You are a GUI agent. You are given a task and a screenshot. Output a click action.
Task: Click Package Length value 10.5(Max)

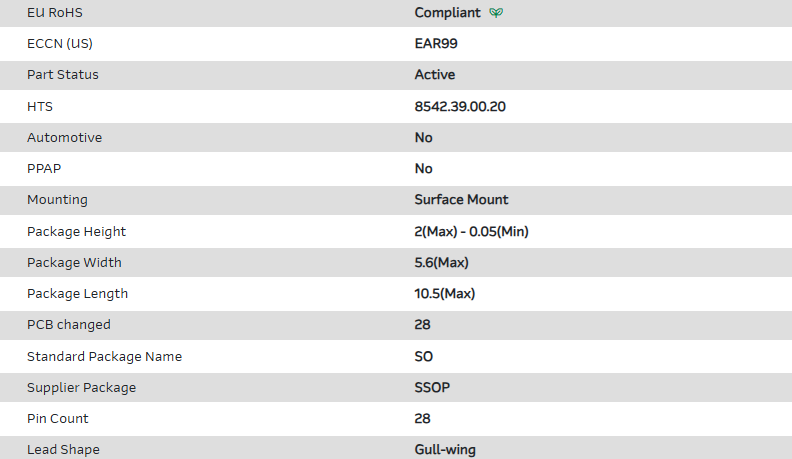[x=445, y=294]
